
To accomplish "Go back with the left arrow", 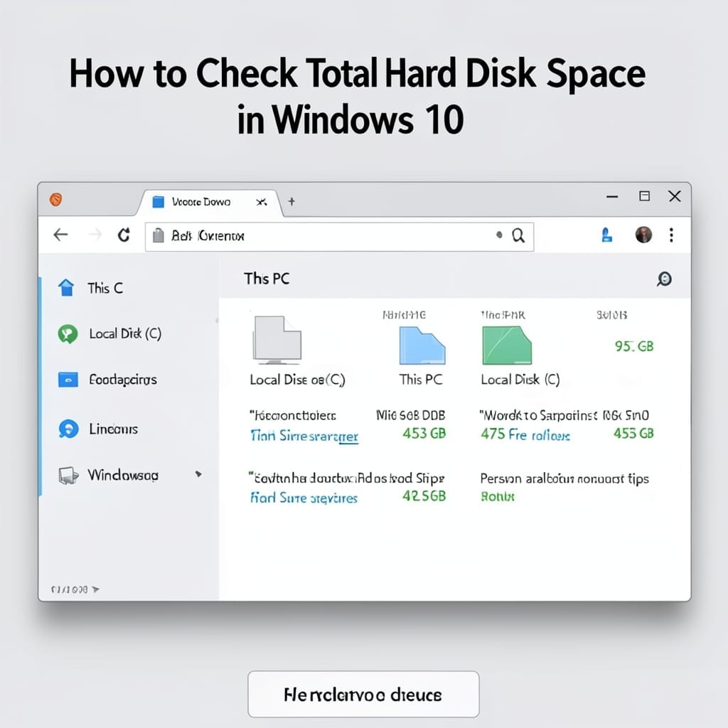I will click(x=61, y=235).
